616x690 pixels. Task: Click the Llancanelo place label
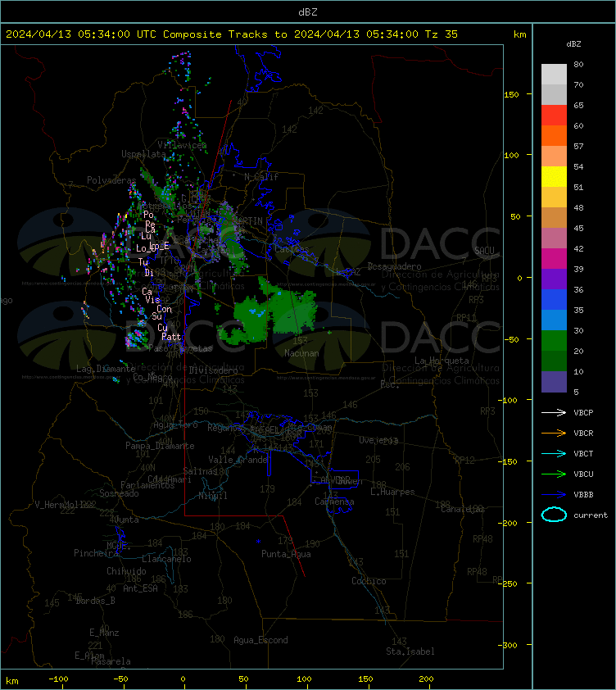tap(166, 559)
